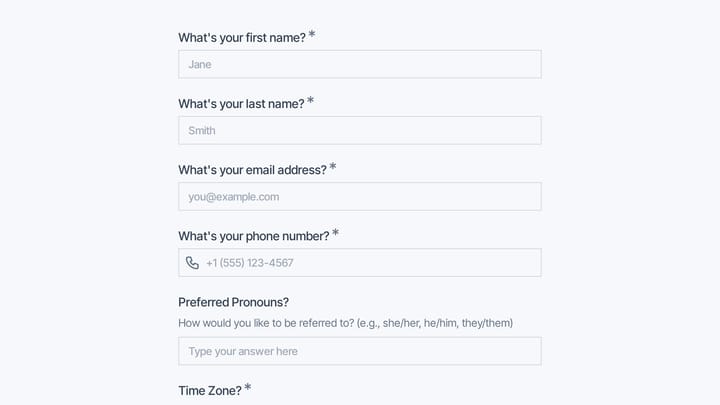
Task: Focus the first name input field
Action: (x=360, y=64)
